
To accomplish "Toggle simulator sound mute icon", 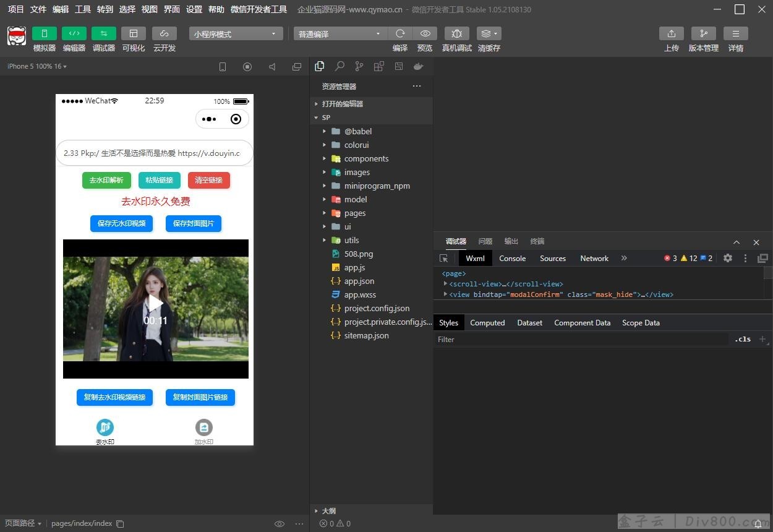I will point(272,67).
